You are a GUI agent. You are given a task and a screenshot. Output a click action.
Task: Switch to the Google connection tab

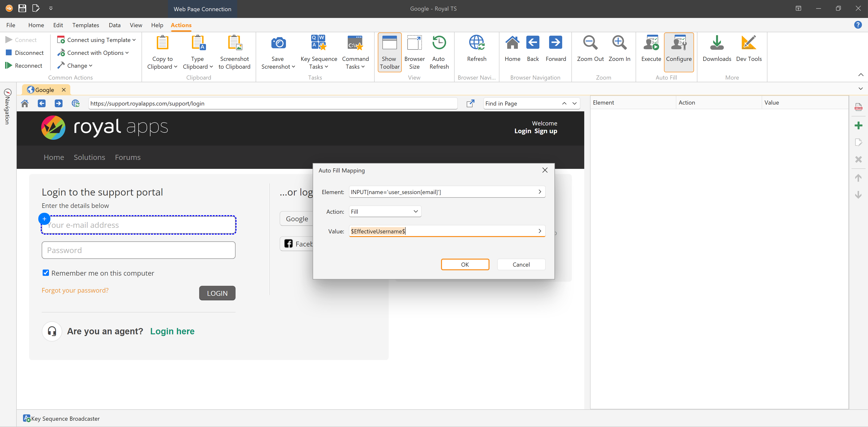coord(44,90)
